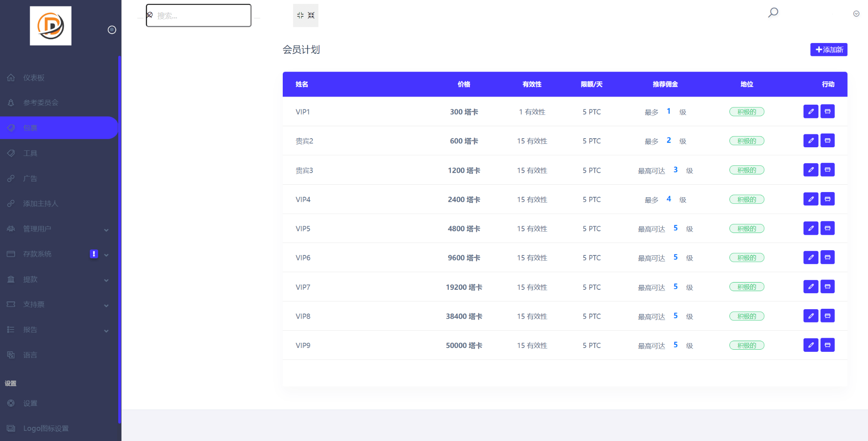Click the second action icon for VIP5

pyautogui.click(x=828, y=228)
